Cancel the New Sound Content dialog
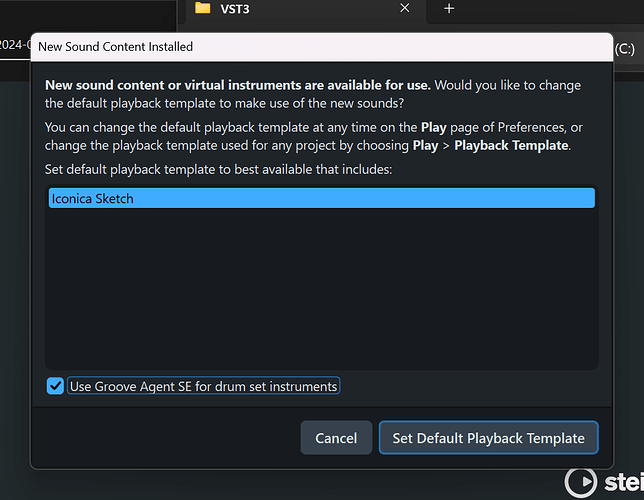The image size is (644, 500). click(x=336, y=438)
